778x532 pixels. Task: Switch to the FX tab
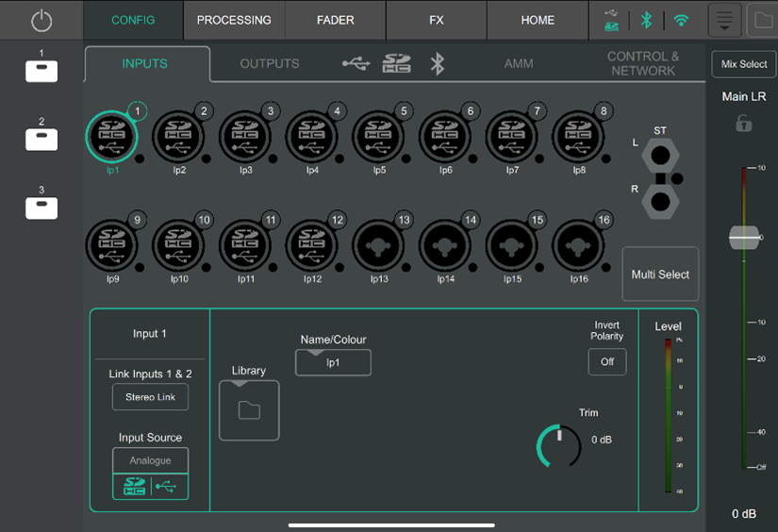(437, 21)
